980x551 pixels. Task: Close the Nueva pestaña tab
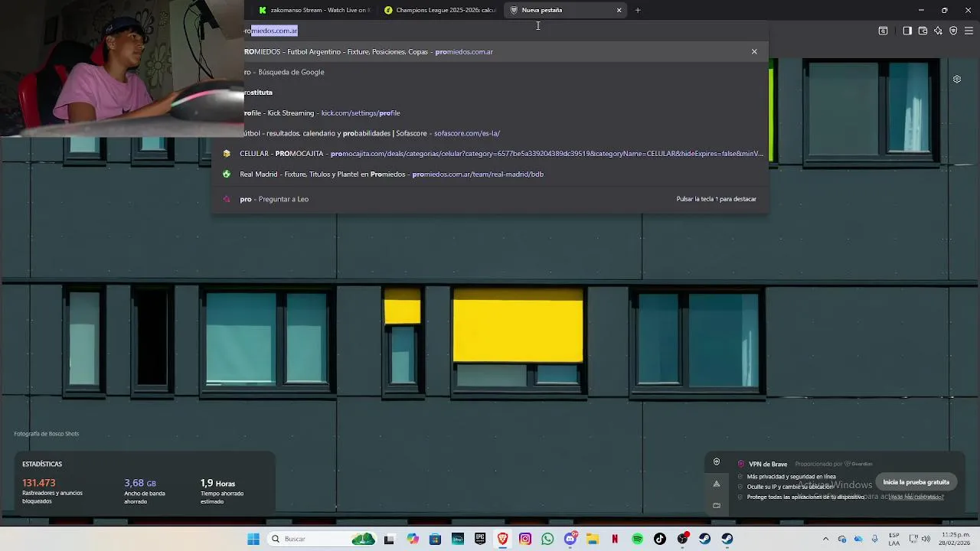[619, 10]
